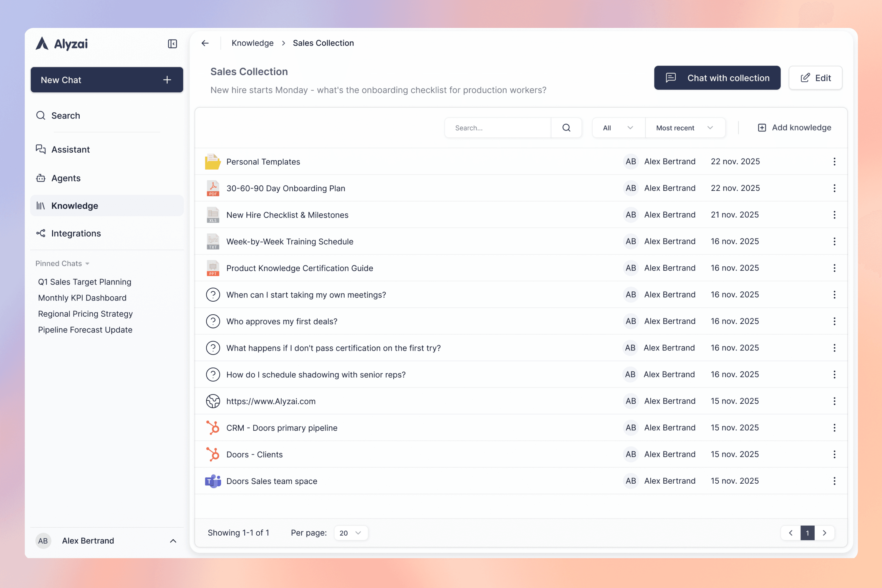Click the Teams icon for Doors Sales team space
The image size is (882, 588).
[x=213, y=481]
